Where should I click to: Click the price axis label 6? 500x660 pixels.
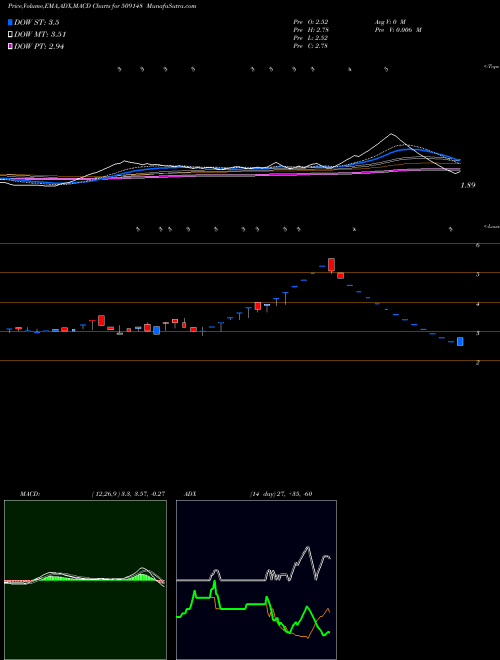coord(478,245)
